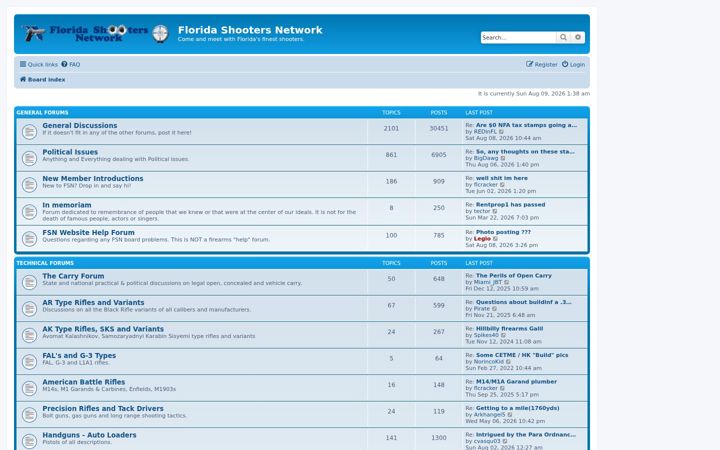Screen dimensions: 720x450
Task: Click the FAL's and G-3 Types forum icon
Action: pyautogui.click(x=29, y=362)
